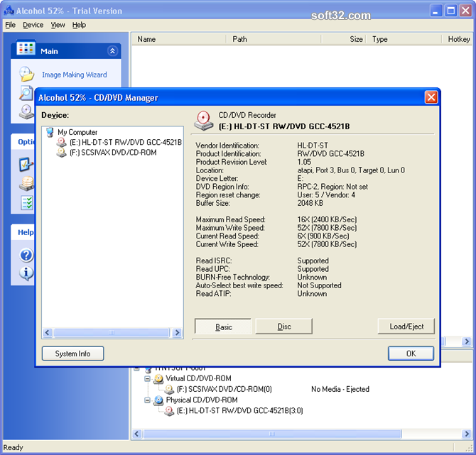Confirm with the OK button
The width and height of the screenshot is (476, 455).
[x=411, y=353]
